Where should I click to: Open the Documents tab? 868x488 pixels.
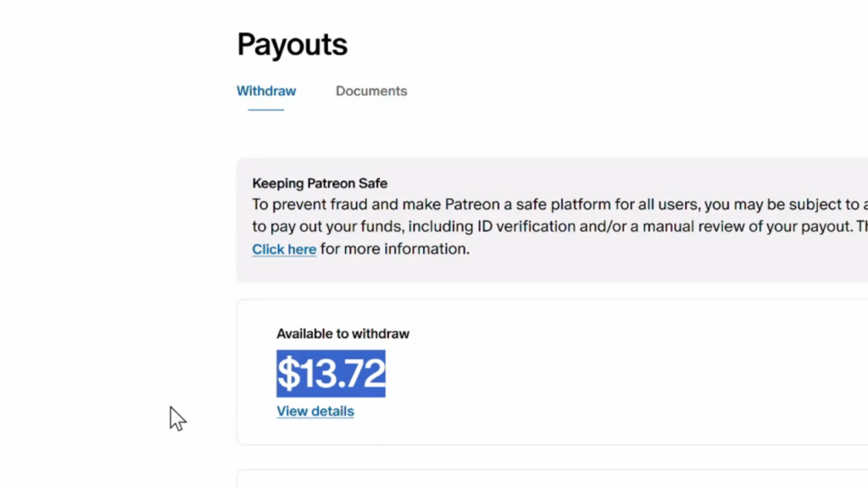pos(371,91)
